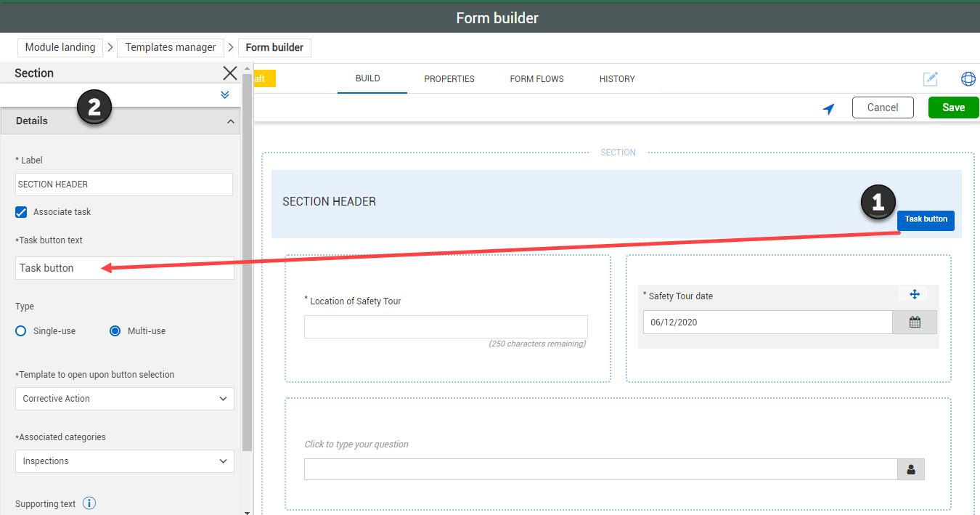Uncheck the Associate task checkbox

[22, 212]
